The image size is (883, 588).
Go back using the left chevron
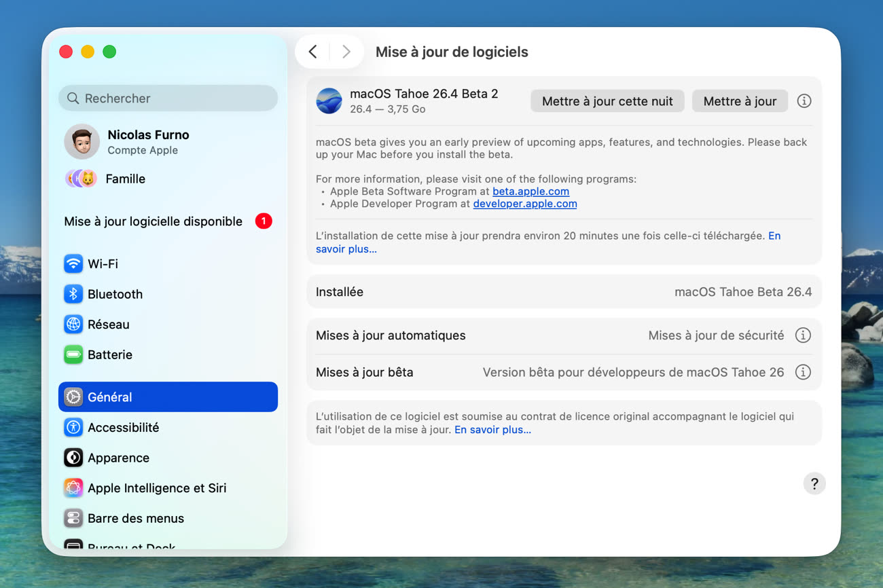[312, 52]
